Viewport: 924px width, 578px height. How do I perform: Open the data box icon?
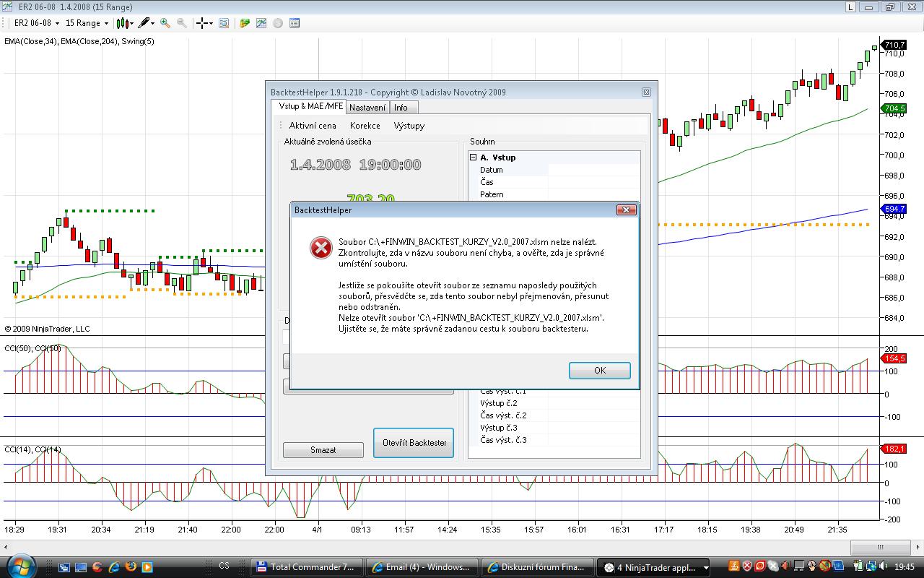(224, 23)
